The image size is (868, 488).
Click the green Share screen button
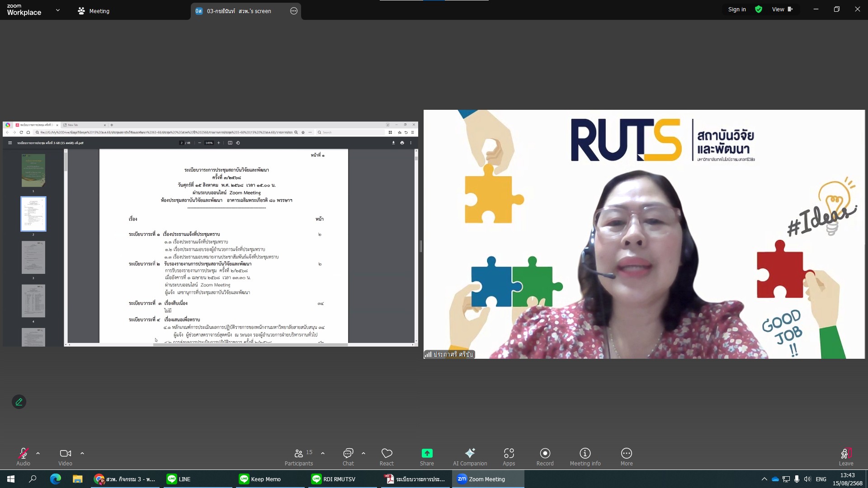[427, 456]
